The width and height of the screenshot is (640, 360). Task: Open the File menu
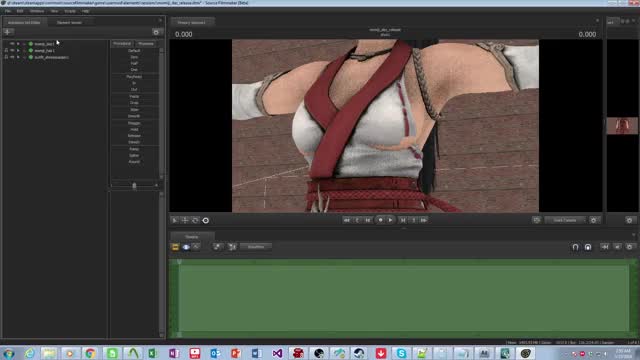point(8,11)
